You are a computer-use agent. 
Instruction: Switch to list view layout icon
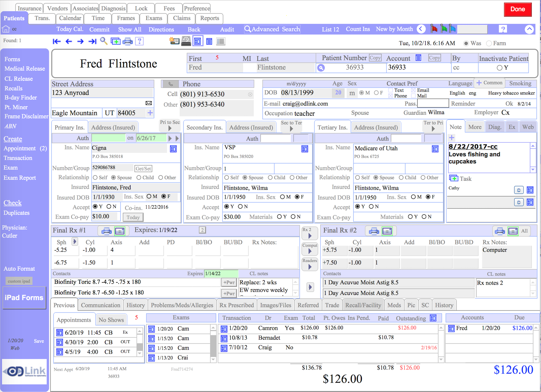(x=209, y=41)
